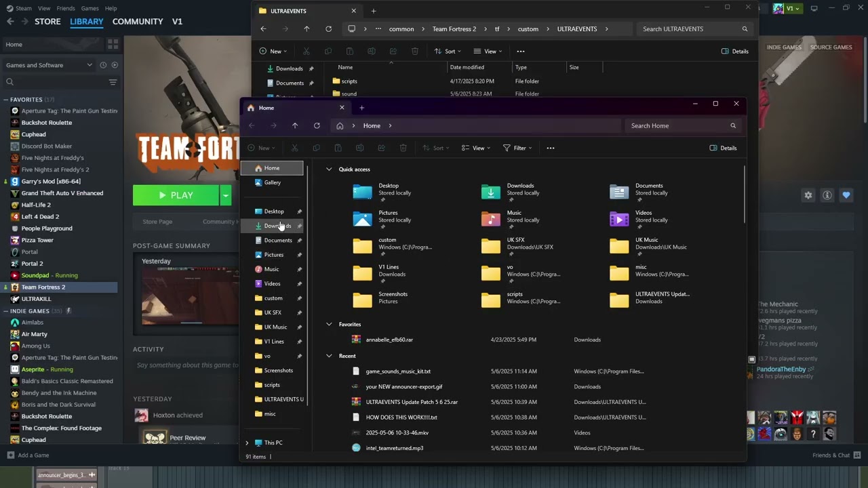
Task: Unpin Music using its sidebar pin icon
Action: click(299, 269)
